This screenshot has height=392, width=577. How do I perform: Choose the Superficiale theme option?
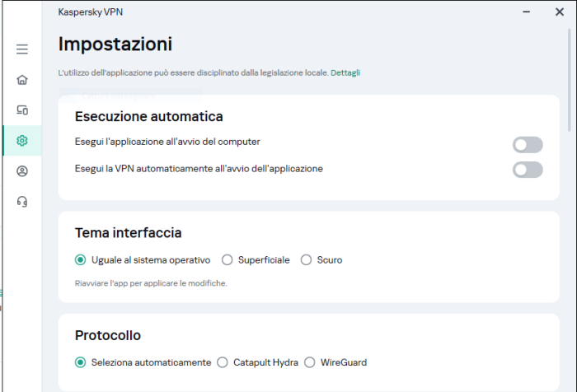pyautogui.click(x=228, y=260)
